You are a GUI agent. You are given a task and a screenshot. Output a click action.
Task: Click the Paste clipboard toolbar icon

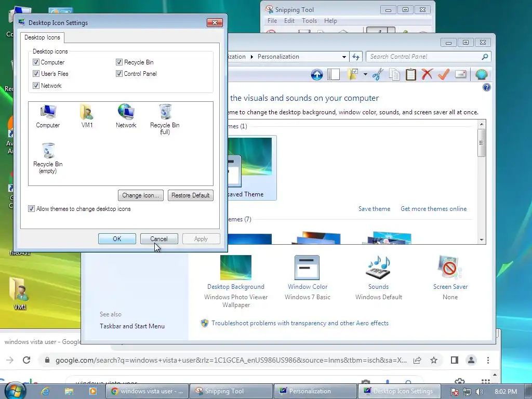(x=410, y=74)
